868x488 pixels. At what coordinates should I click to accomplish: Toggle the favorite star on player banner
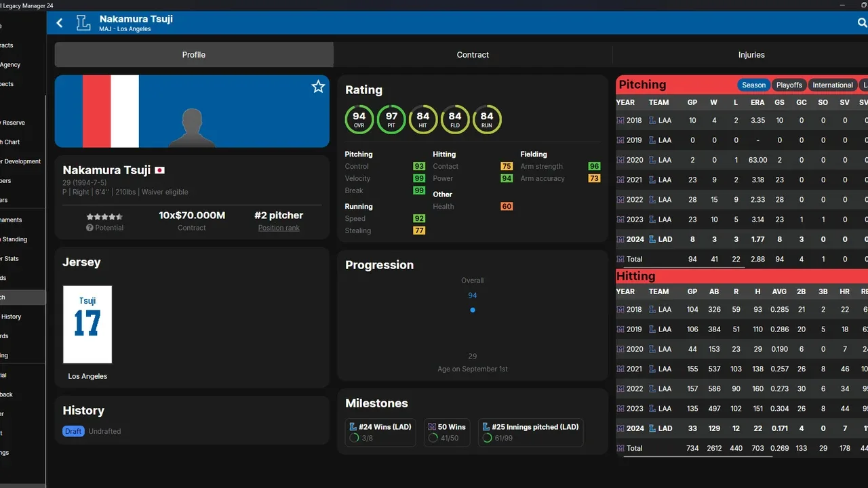click(x=318, y=86)
